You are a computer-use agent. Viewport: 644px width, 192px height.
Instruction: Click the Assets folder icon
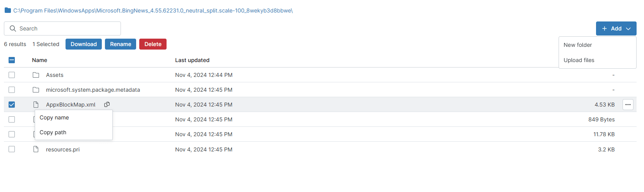tap(36, 75)
